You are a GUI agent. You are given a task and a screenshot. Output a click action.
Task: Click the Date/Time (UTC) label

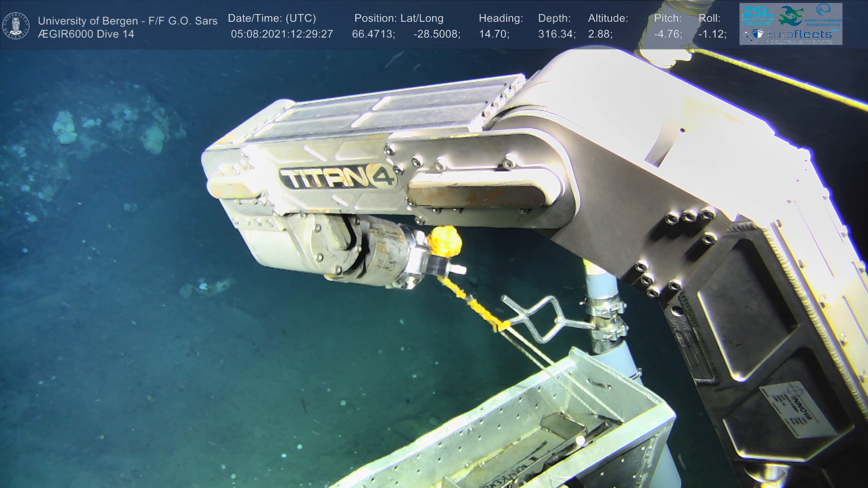(x=272, y=19)
